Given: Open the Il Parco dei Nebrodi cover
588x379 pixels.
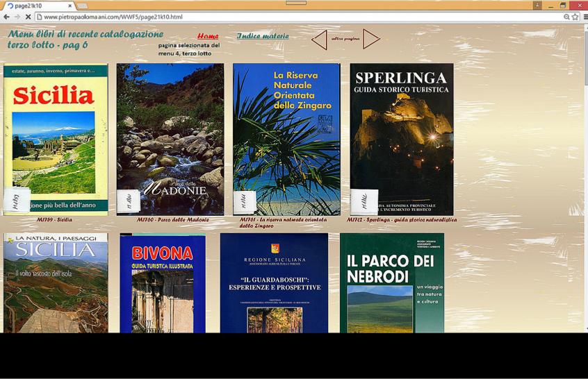Looking at the screenshot, I should coord(392,283).
